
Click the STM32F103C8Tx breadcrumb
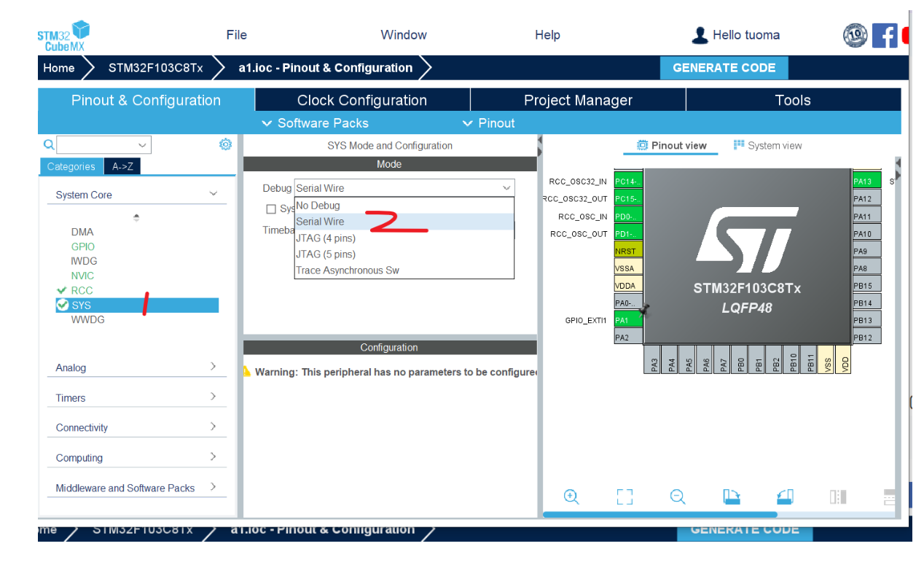coord(155,68)
